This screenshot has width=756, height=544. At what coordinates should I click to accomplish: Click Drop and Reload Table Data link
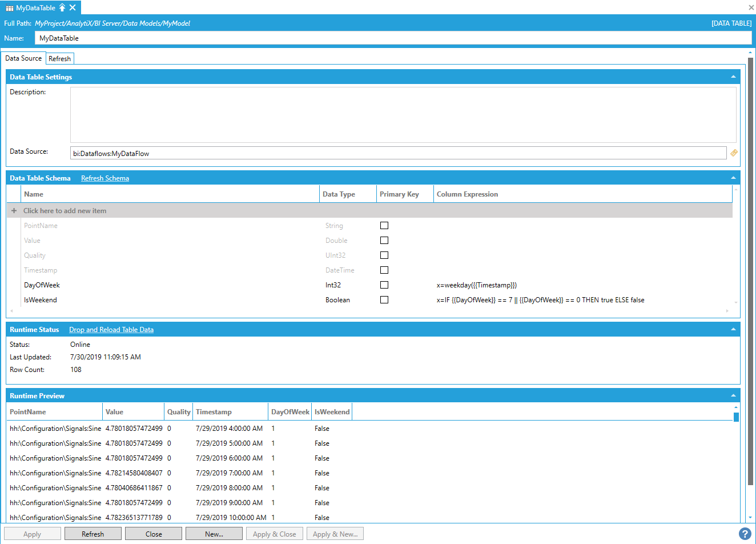tap(111, 330)
